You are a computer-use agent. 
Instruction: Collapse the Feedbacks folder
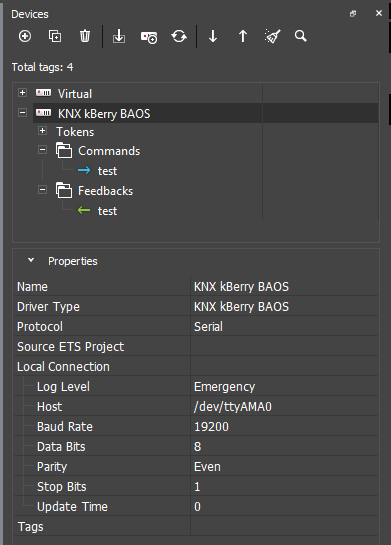point(42,190)
